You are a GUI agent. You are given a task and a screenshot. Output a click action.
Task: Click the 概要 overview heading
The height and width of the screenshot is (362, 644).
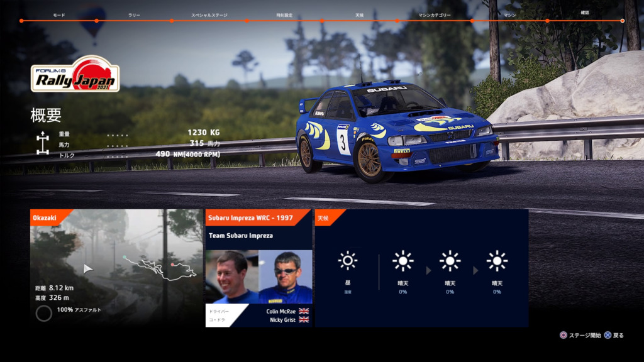point(46,115)
